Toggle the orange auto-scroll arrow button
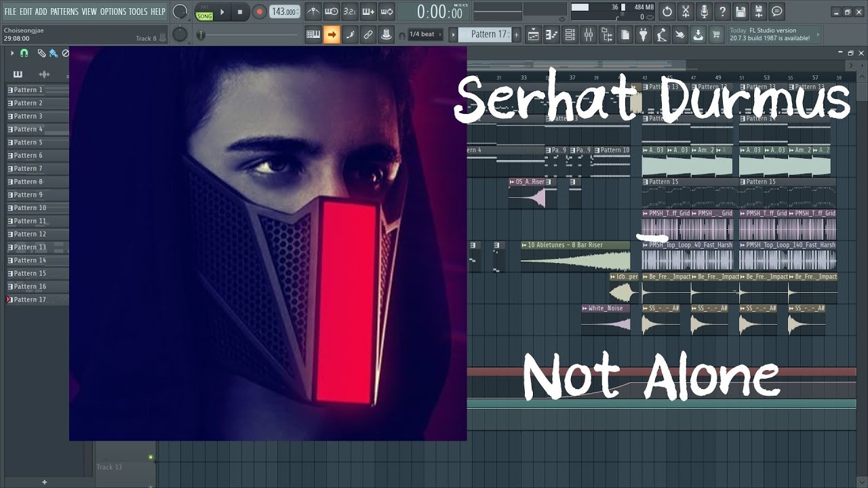 (332, 35)
